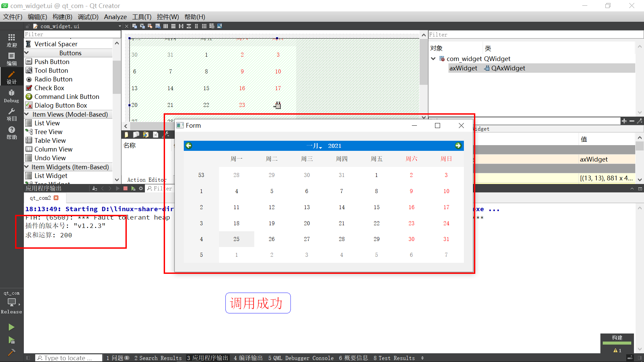644x362 pixels.
Task: Go to next month in calendar
Action: (458, 145)
